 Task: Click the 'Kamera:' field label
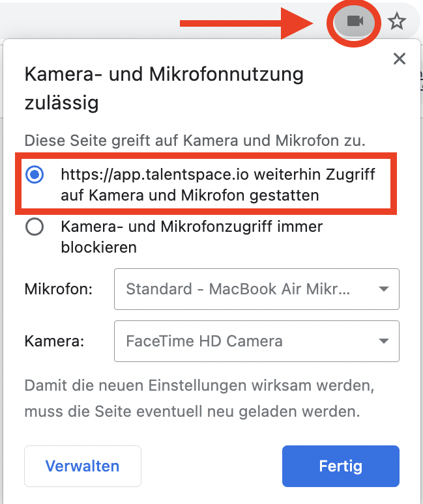(x=54, y=341)
